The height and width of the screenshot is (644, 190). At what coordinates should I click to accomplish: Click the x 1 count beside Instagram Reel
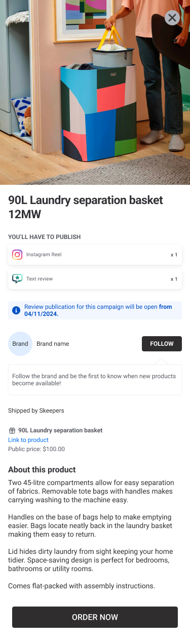[x=174, y=255]
